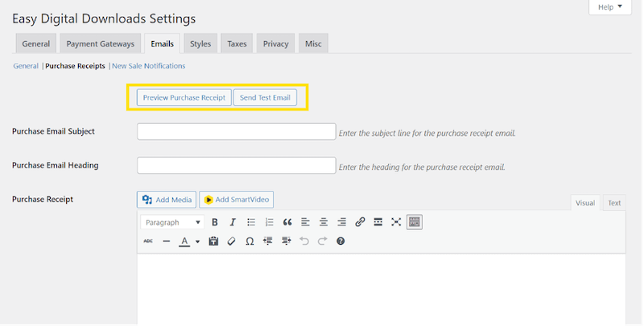Click Preview Purchase Receipt button

[x=184, y=97]
